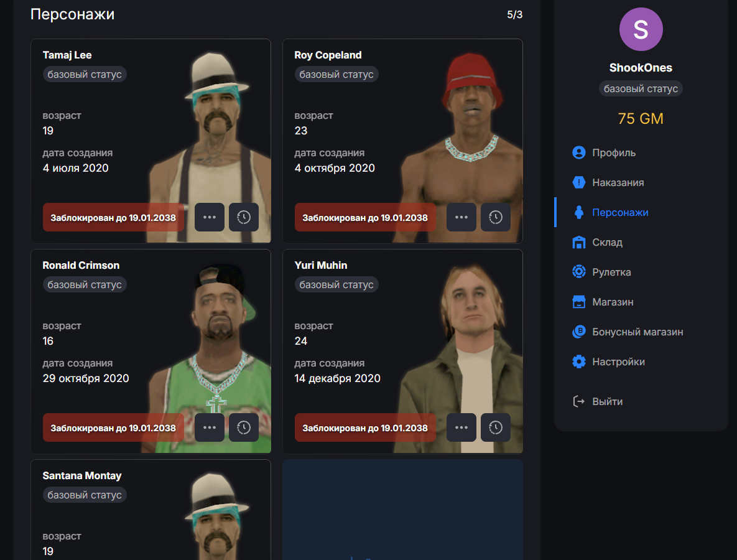Click history clock icon for Ronald Crimson

(x=243, y=427)
